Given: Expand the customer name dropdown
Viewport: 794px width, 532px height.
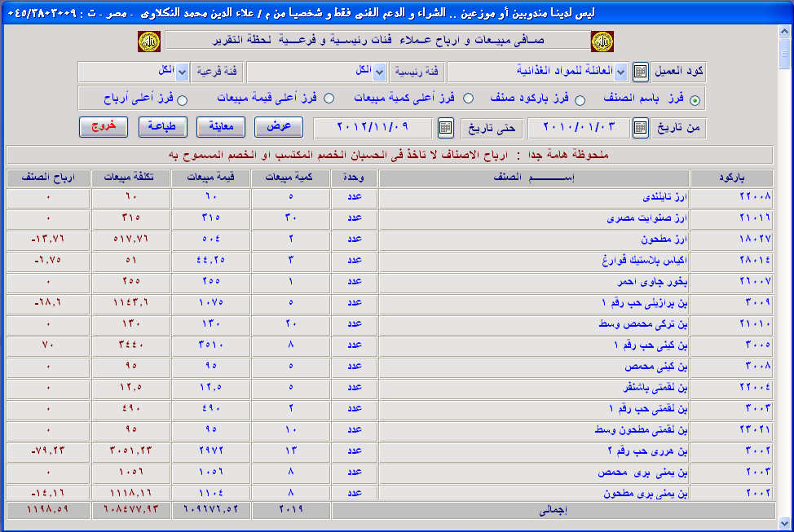Looking at the screenshot, I should click(620, 72).
